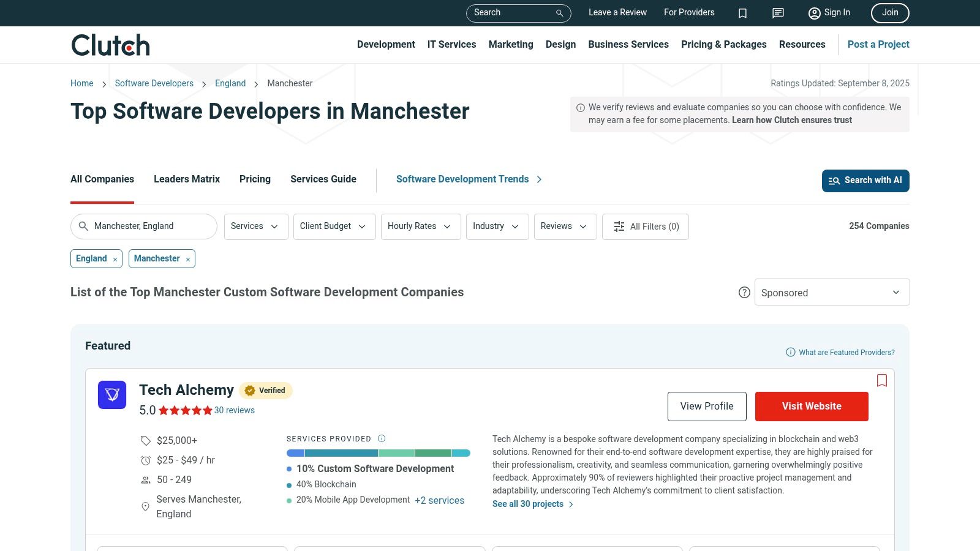
Task: Expand the Reviews filter dropdown
Action: [x=565, y=227]
